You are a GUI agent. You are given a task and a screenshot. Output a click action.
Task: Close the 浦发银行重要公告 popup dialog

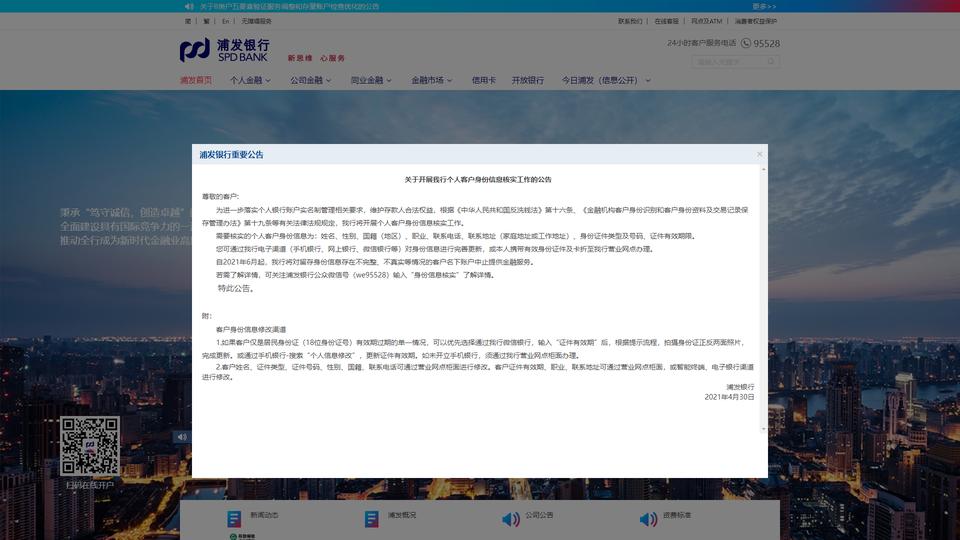(759, 154)
